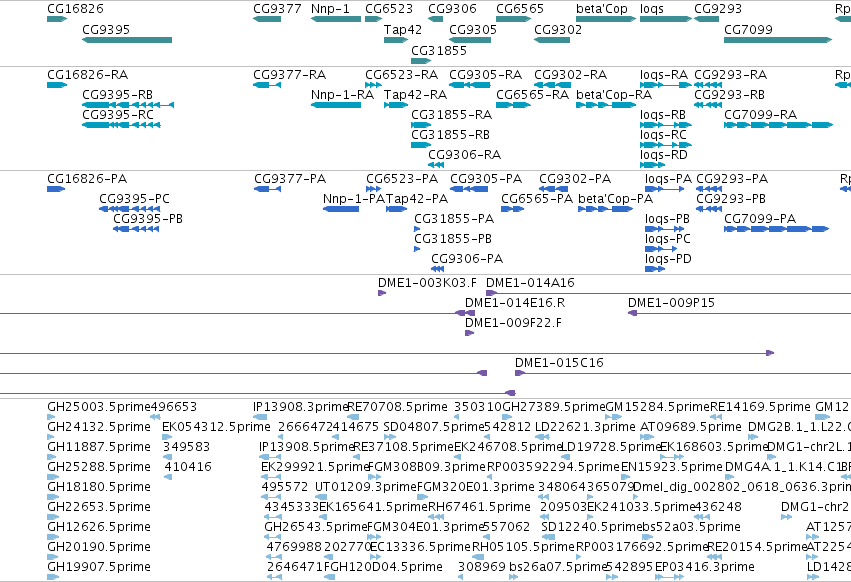This screenshot has height=582, width=851.
Task: Select the CG6565-PA protein feature
Action: tap(512, 209)
